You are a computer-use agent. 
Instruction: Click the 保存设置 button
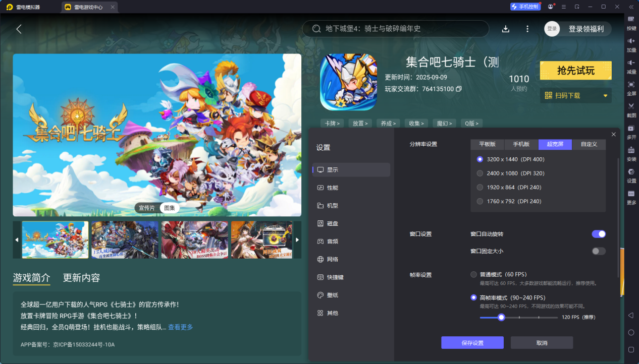(x=472, y=343)
